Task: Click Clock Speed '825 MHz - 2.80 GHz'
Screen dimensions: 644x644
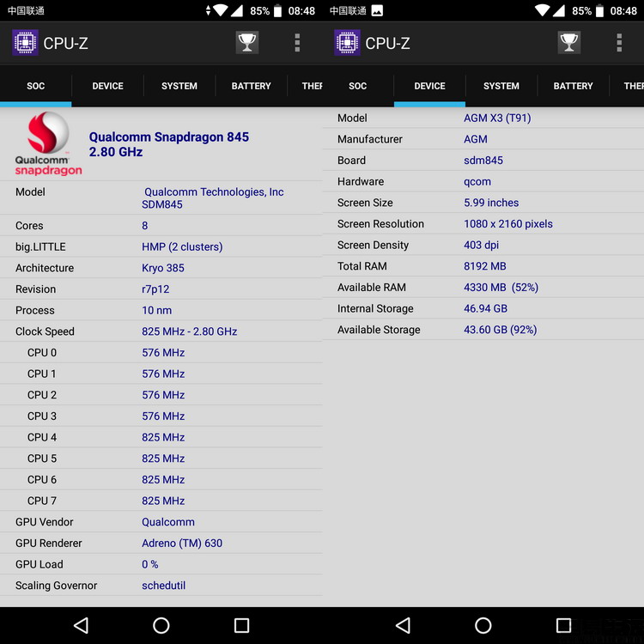Action: click(x=190, y=331)
